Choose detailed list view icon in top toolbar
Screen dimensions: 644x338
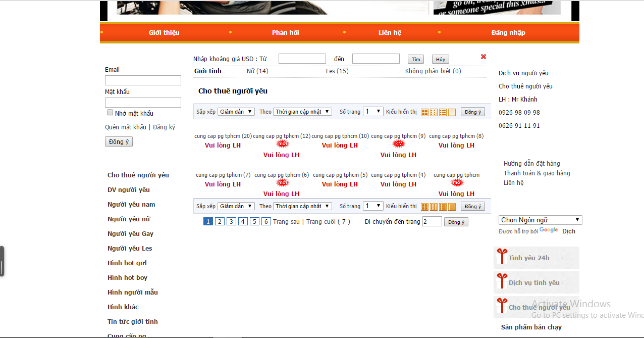(443, 112)
